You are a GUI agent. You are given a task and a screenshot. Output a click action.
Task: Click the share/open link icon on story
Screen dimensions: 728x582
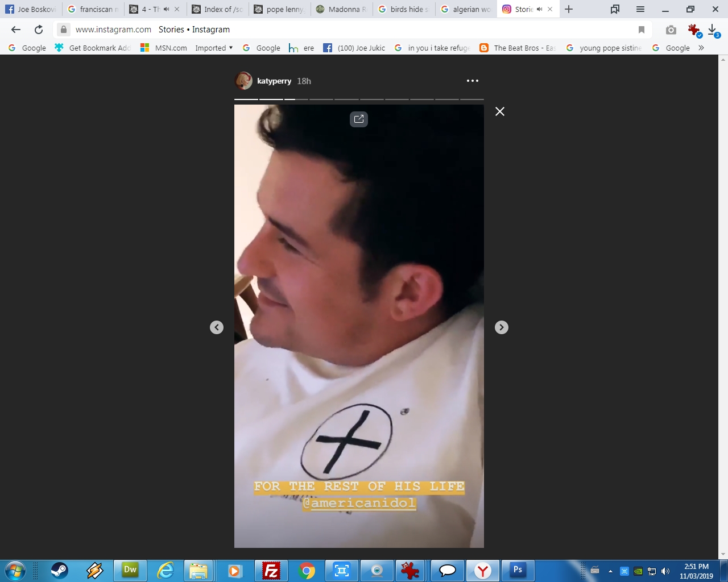[x=359, y=119]
